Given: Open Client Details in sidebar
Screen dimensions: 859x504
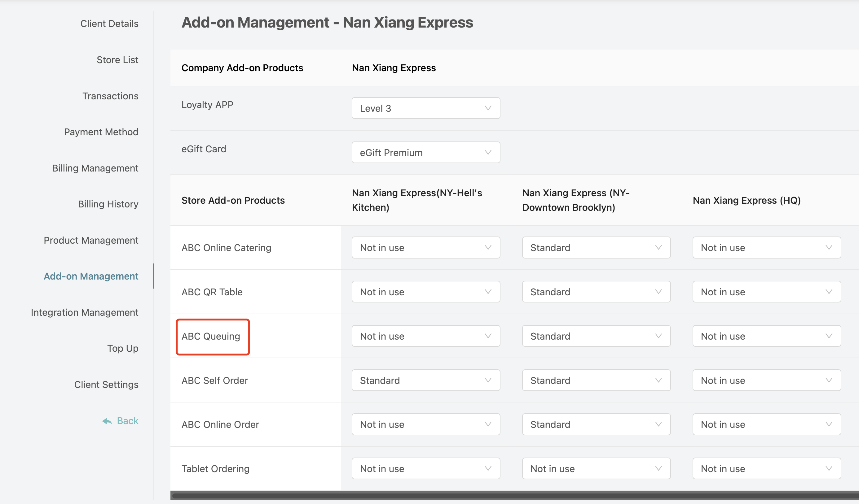Looking at the screenshot, I should [109, 24].
